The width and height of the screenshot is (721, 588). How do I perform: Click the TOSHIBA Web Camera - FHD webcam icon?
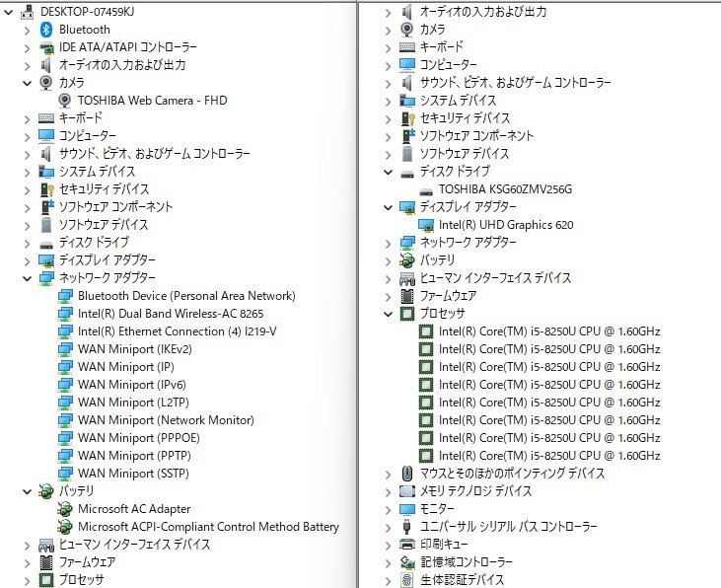pyautogui.click(x=65, y=101)
